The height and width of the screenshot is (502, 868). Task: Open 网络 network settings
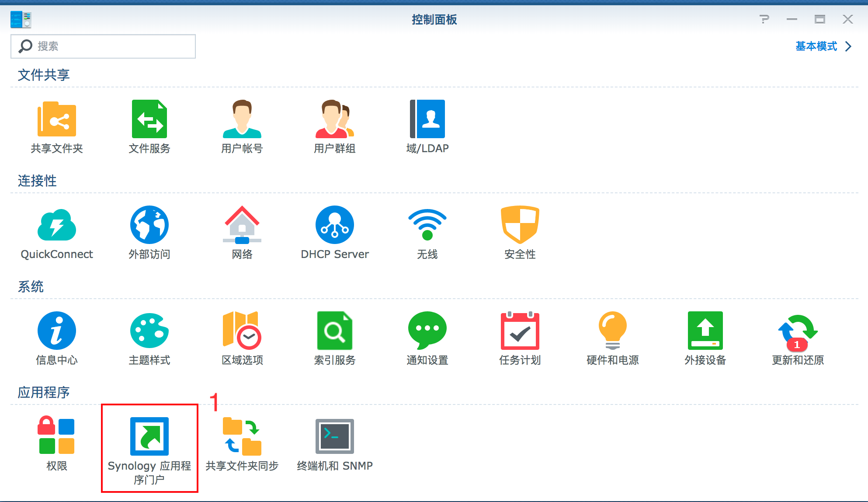point(242,225)
